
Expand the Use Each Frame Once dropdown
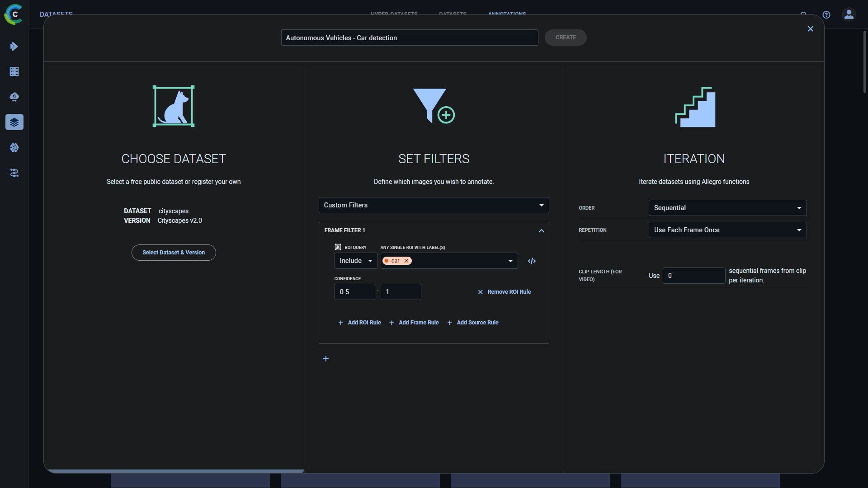pos(727,230)
